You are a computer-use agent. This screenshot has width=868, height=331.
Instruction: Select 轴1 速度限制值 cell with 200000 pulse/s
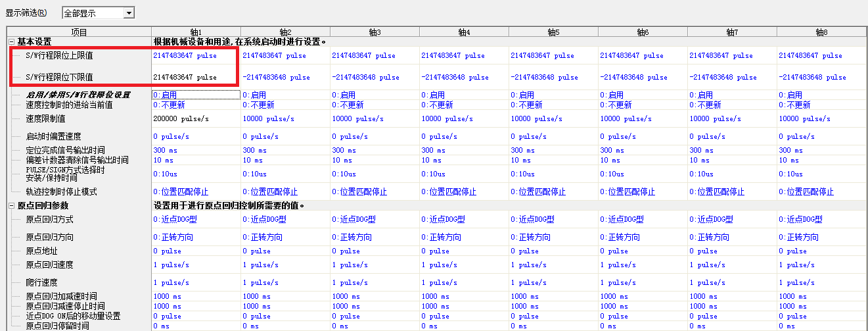tap(195, 119)
